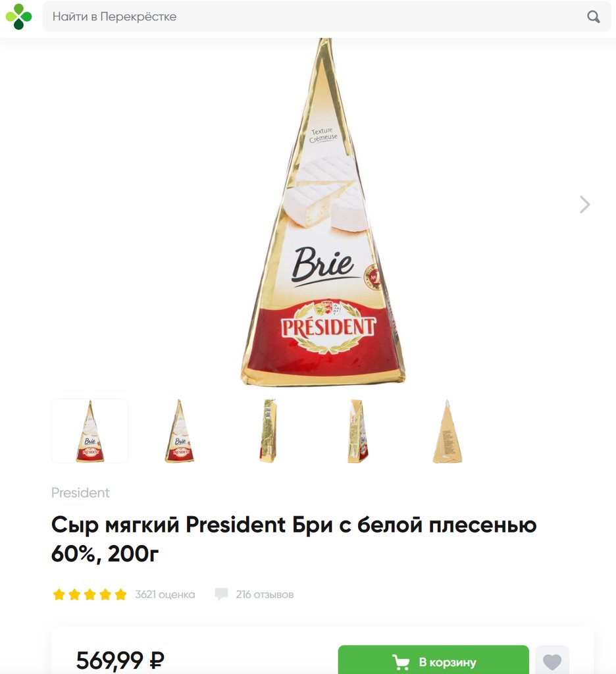Select the fourth package thumbnail
Image resolution: width=616 pixels, height=674 pixels.
[357, 430]
